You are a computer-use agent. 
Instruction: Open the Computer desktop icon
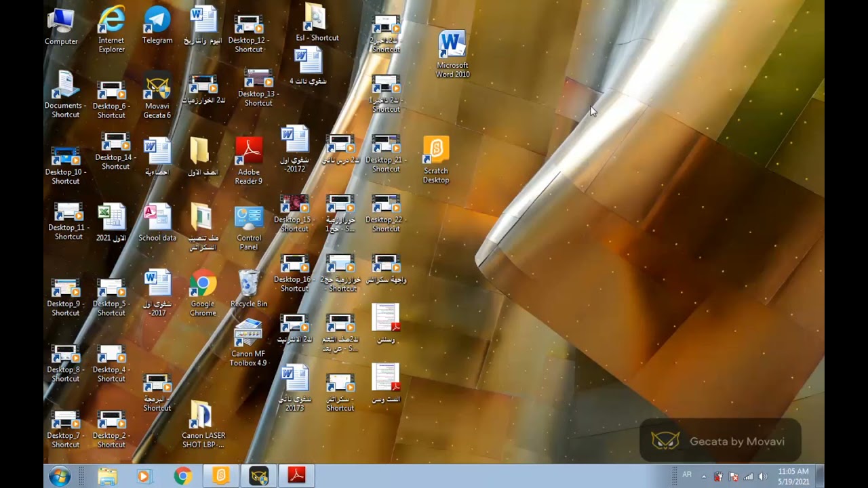pos(61,26)
